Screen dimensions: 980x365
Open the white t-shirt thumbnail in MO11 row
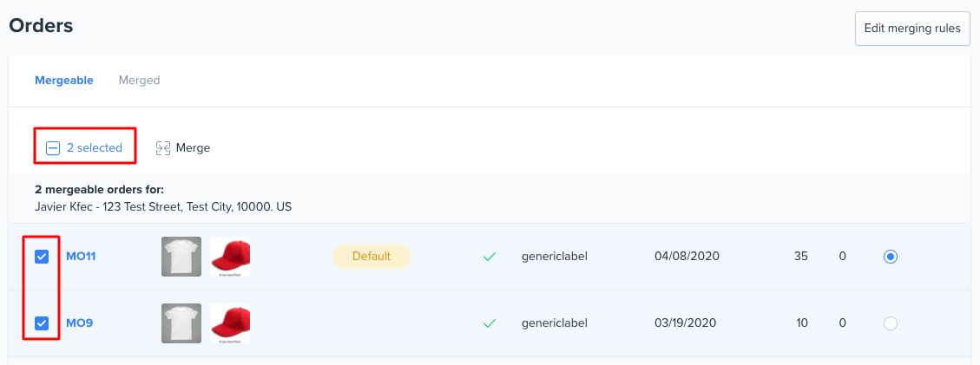(x=181, y=257)
